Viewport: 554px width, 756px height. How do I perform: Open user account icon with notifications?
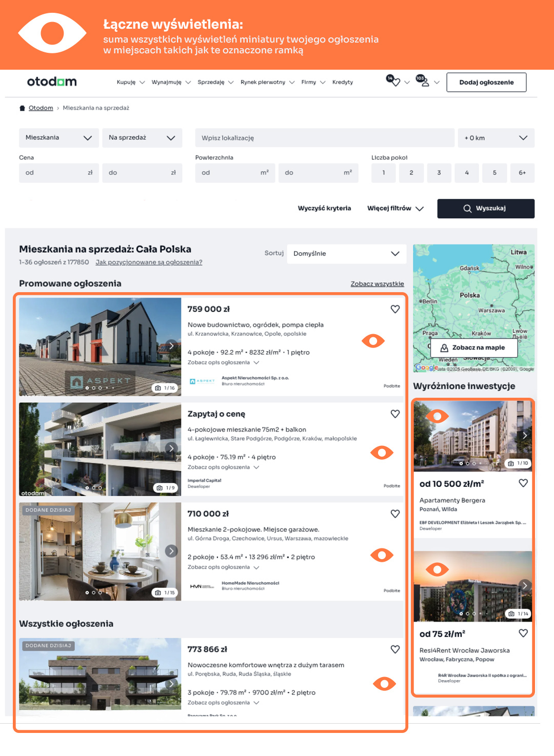point(423,81)
